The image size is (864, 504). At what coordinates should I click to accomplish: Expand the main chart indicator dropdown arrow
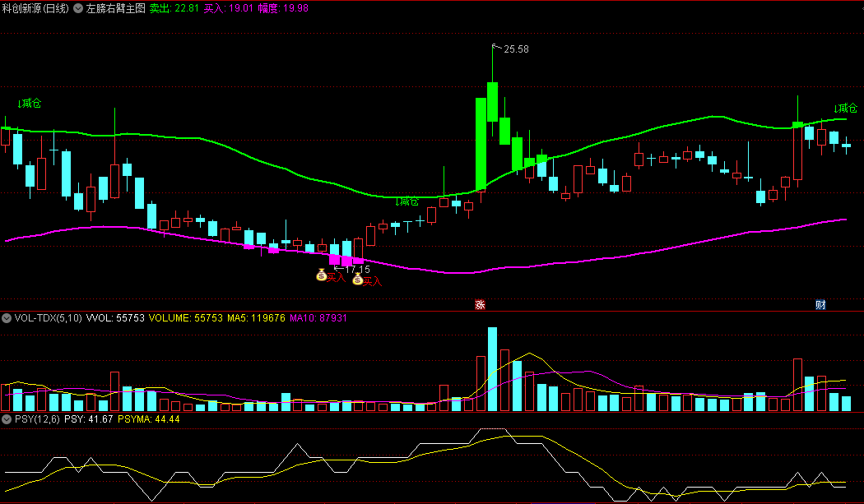point(77,8)
